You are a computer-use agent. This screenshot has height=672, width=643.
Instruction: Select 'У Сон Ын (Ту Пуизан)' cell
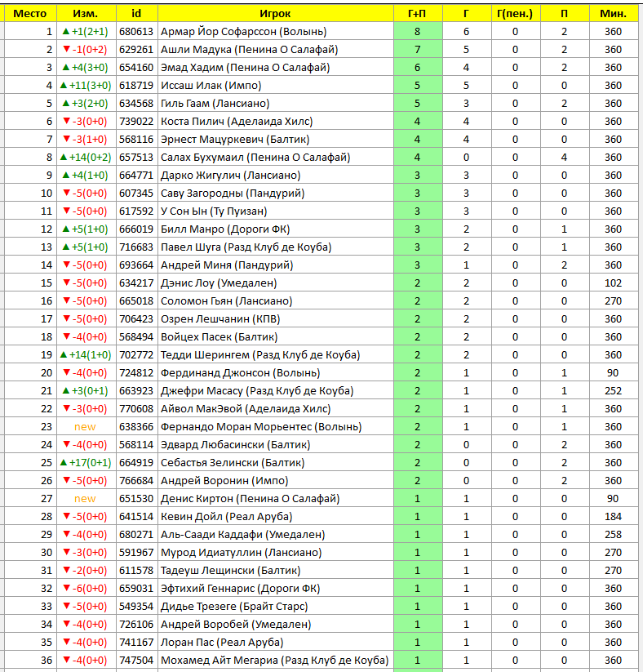coord(276,211)
